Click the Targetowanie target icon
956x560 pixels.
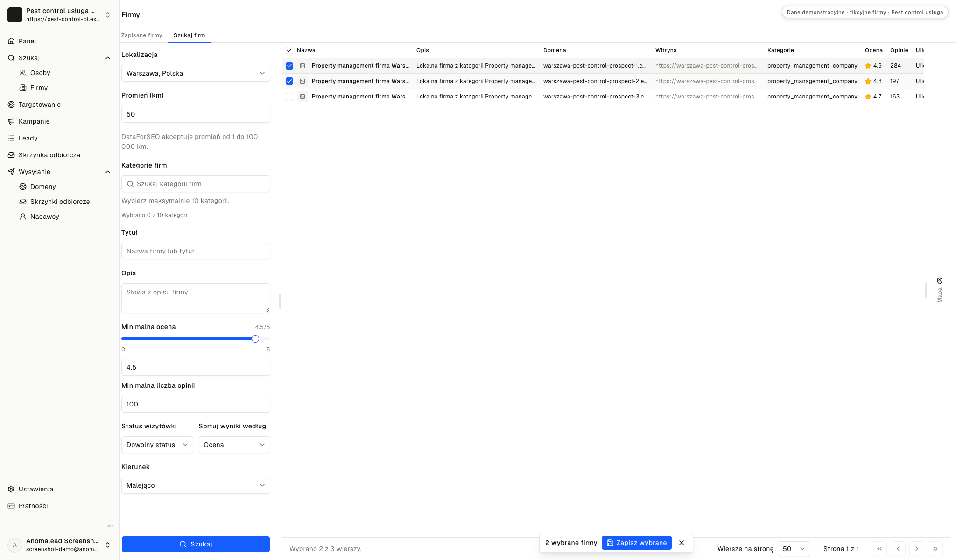(x=11, y=105)
